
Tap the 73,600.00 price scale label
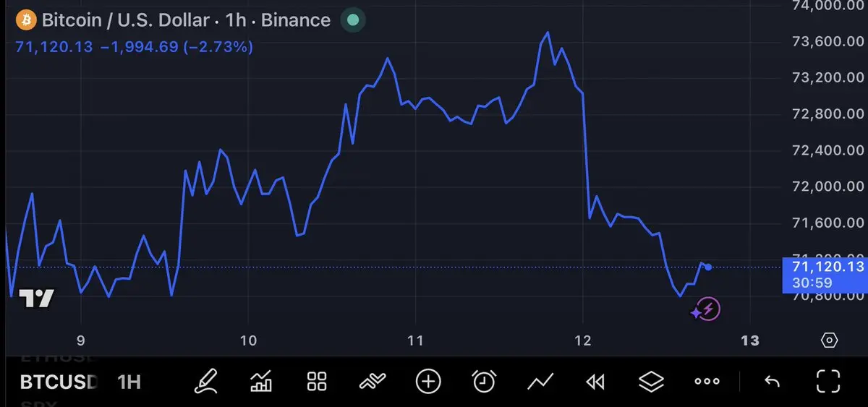[x=830, y=41]
